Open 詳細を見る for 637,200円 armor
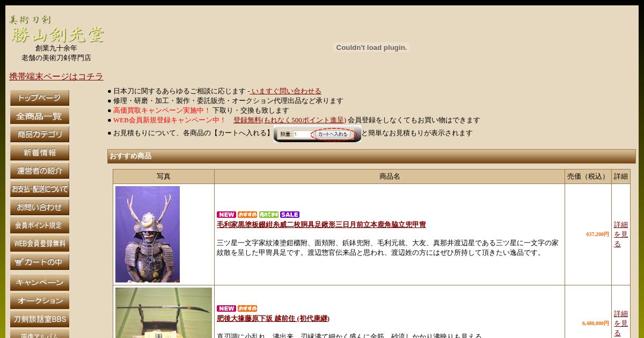 [621, 234]
